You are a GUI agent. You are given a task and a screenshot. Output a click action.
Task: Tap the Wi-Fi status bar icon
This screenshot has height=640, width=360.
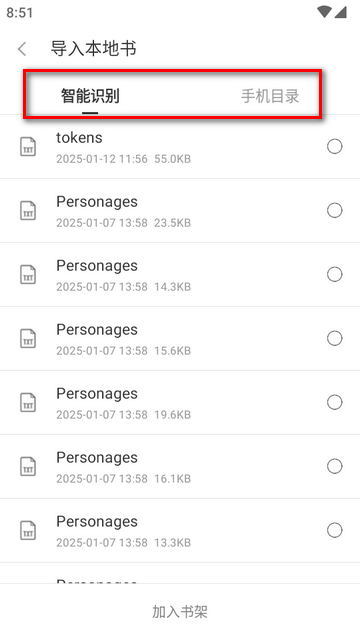[x=324, y=12]
